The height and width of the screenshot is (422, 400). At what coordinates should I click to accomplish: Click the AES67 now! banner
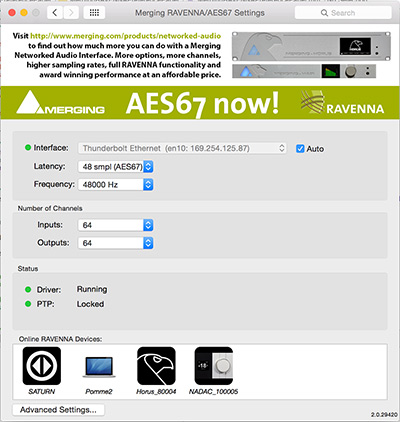tap(202, 103)
